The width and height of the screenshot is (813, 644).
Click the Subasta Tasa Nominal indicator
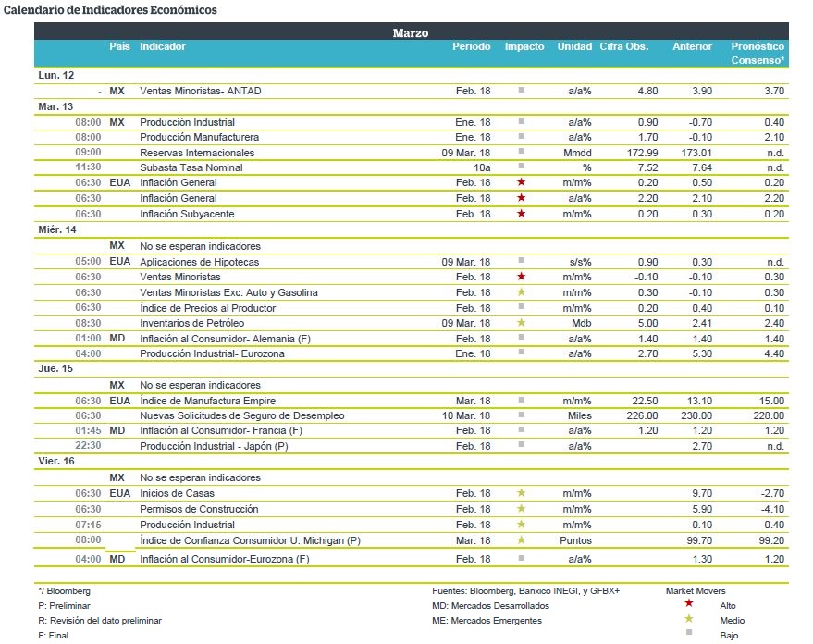tap(191, 167)
